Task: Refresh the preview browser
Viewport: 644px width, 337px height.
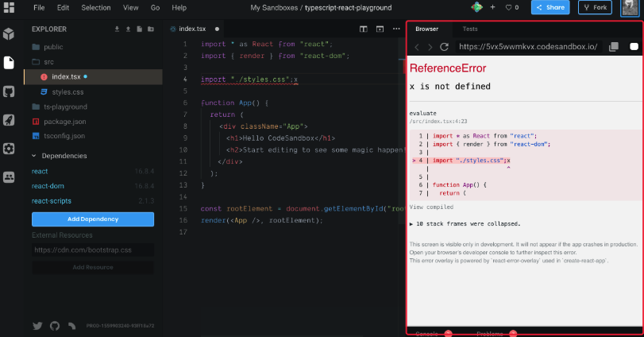Action: coord(444,47)
